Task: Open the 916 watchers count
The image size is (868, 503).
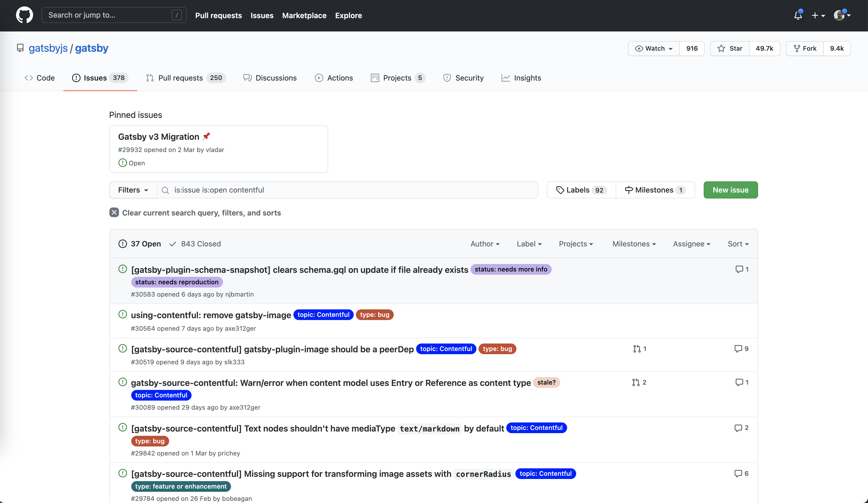Action: coord(692,49)
